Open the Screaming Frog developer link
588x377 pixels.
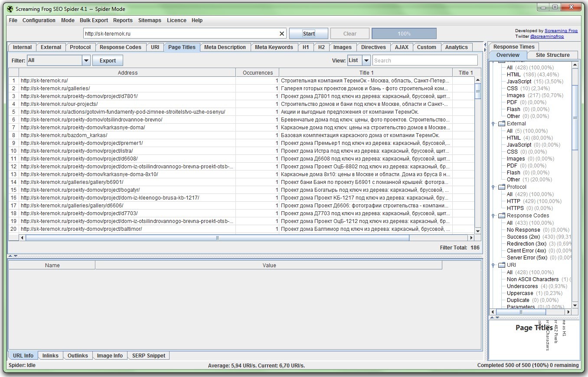(x=561, y=31)
